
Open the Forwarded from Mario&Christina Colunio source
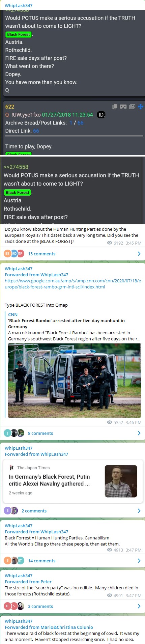coord(49,627)
